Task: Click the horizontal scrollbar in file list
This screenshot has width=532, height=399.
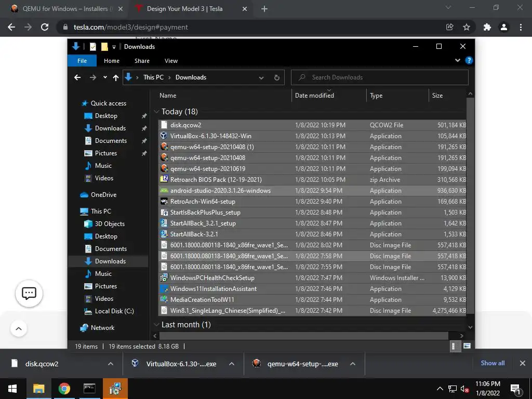Action: click(x=303, y=336)
